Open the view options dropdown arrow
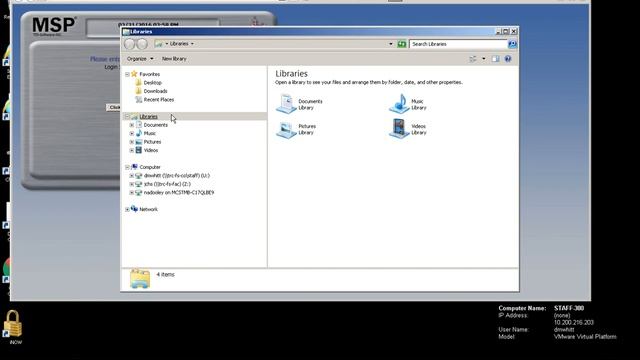This screenshot has height=360, width=640. click(484, 59)
